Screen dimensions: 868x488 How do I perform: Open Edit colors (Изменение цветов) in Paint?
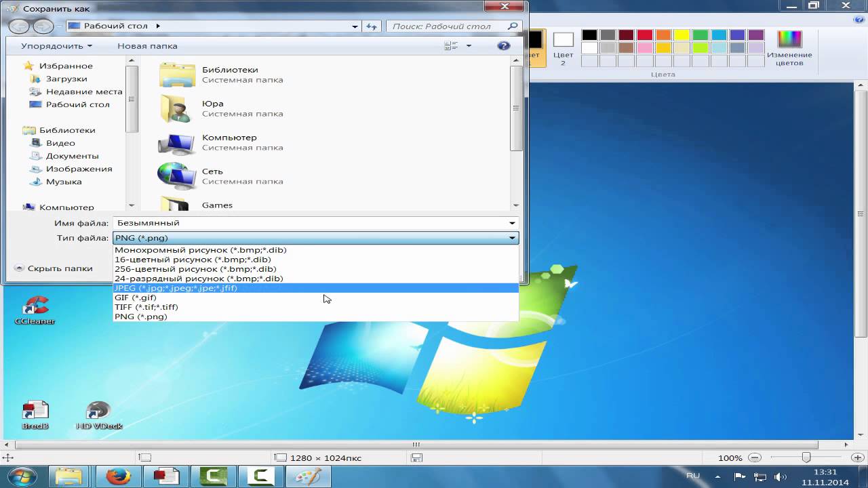(789, 47)
